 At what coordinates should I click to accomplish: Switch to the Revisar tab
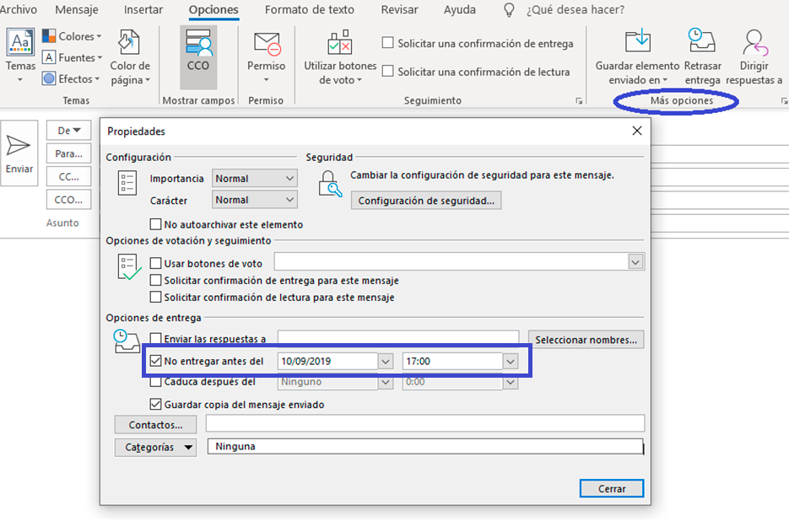click(x=398, y=10)
